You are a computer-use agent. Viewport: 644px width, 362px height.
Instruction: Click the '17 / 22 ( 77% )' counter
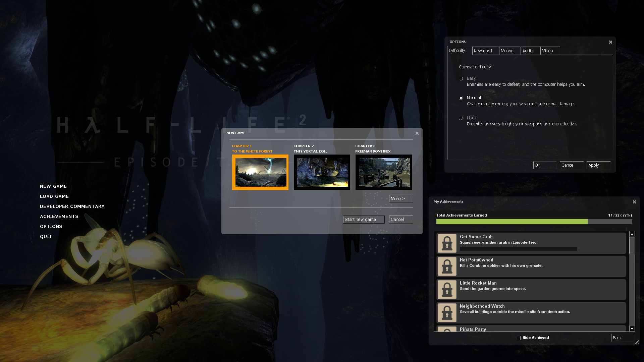coord(620,216)
